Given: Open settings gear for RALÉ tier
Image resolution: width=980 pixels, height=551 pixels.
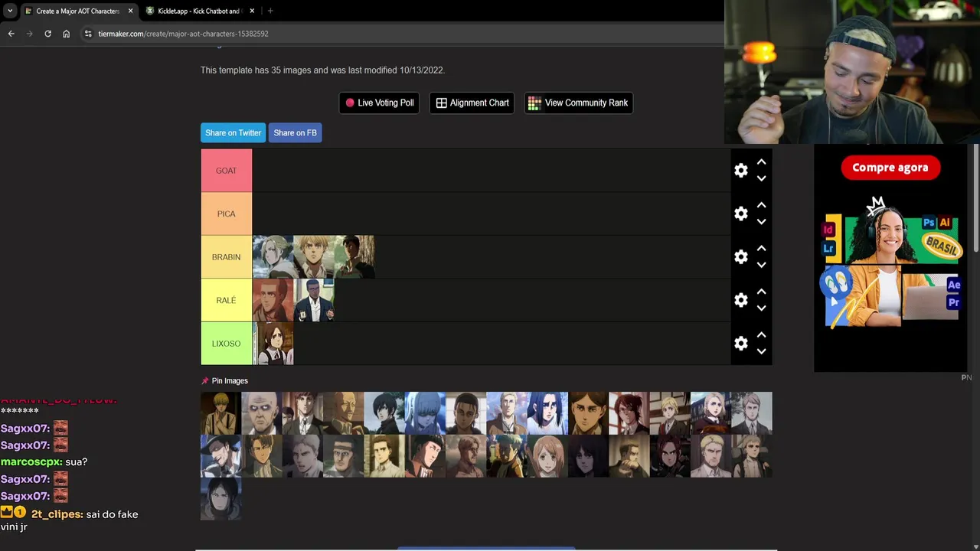Looking at the screenshot, I should (740, 300).
